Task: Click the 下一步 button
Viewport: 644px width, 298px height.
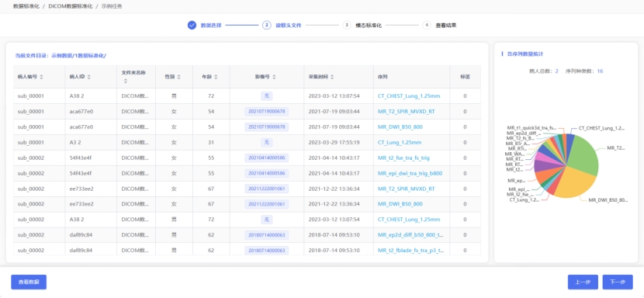Action: coord(618,282)
